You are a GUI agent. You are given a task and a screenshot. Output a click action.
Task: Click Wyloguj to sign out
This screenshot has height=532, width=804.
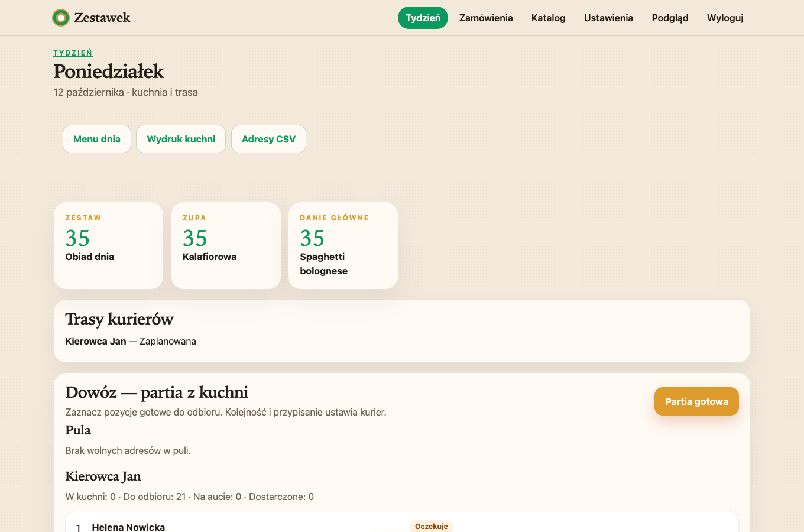pos(725,18)
